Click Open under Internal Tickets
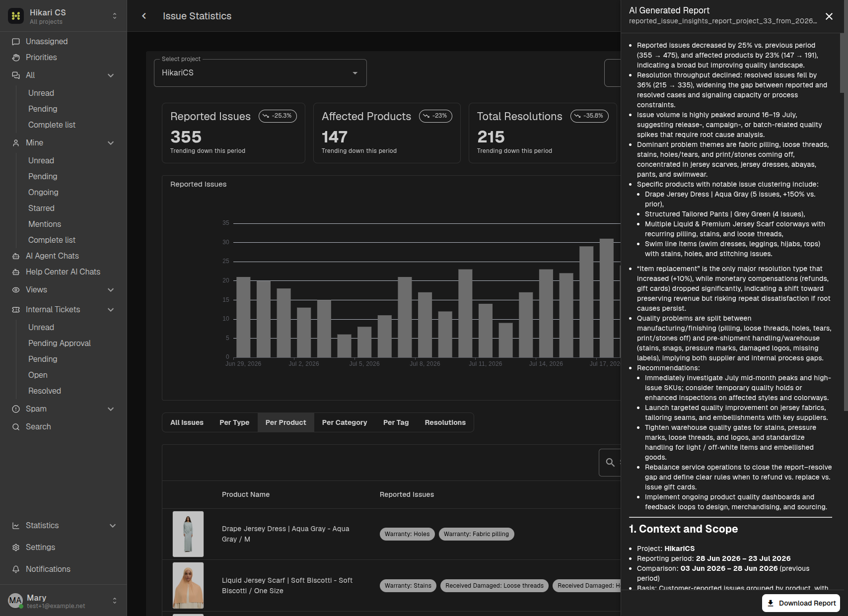This screenshot has width=848, height=616. [x=38, y=375]
